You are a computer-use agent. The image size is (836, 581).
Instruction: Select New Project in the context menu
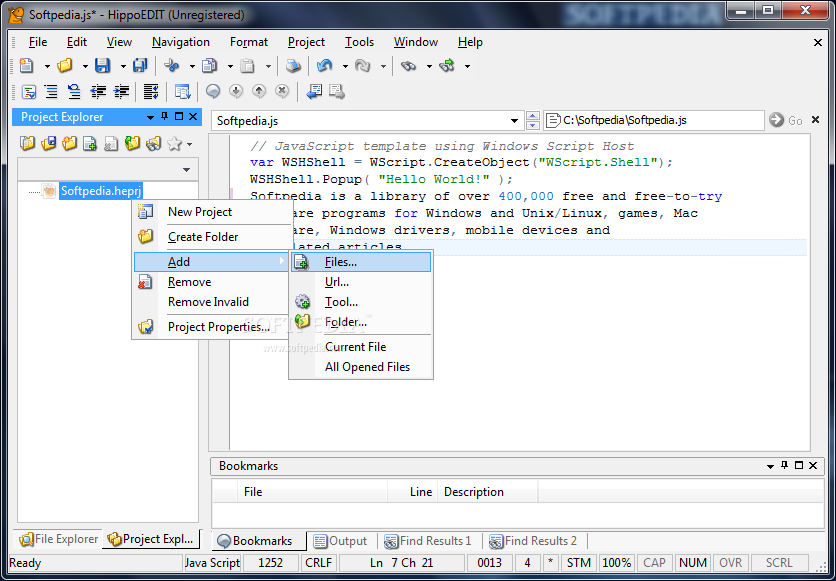click(x=212, y=212)
